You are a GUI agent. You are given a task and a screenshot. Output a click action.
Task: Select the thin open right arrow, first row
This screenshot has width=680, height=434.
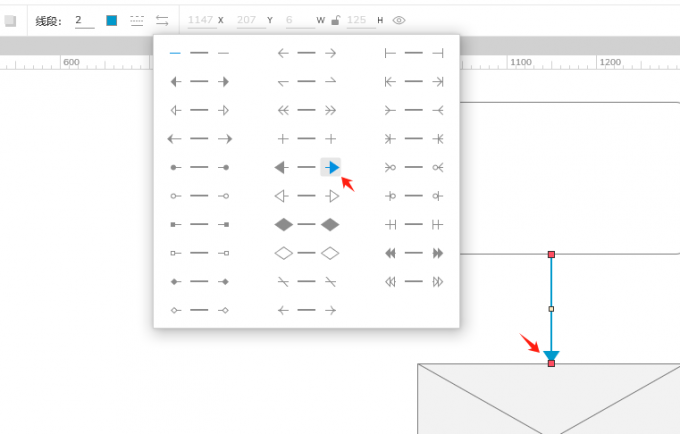[x=330, y=53]
